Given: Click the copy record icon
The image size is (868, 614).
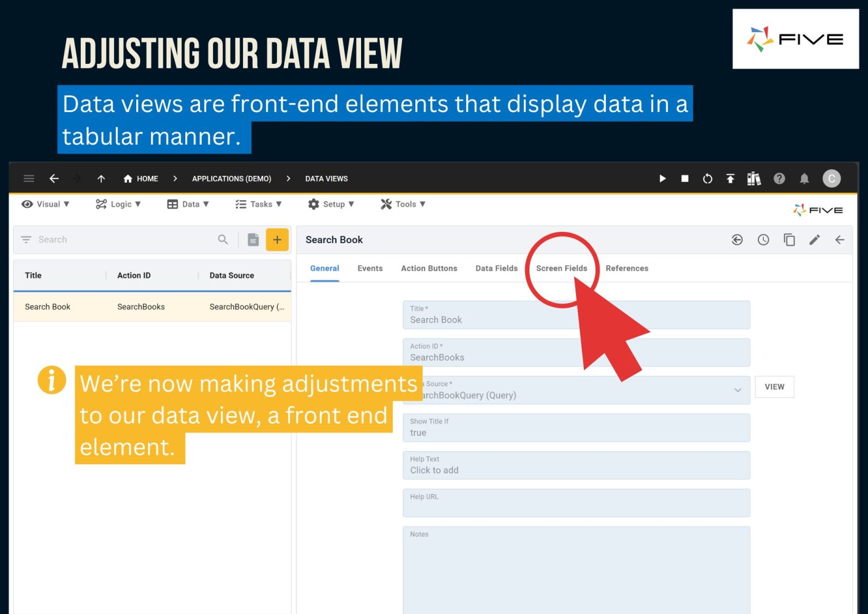Looking at the screenshot, I should pyautogui.click(x=789, y=240).
